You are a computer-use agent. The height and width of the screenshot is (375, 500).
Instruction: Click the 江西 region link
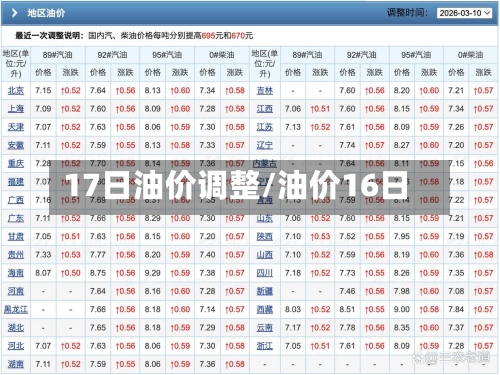[265, 109]
